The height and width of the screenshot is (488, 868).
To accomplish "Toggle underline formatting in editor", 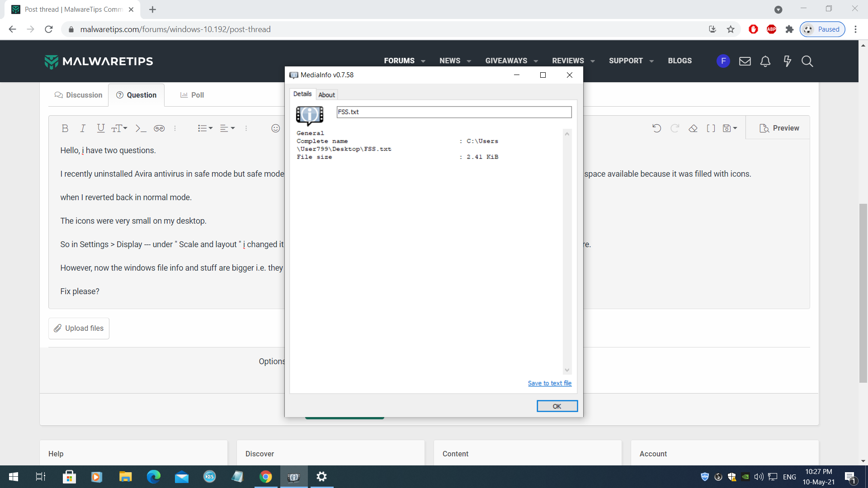I will pos(101,128).
